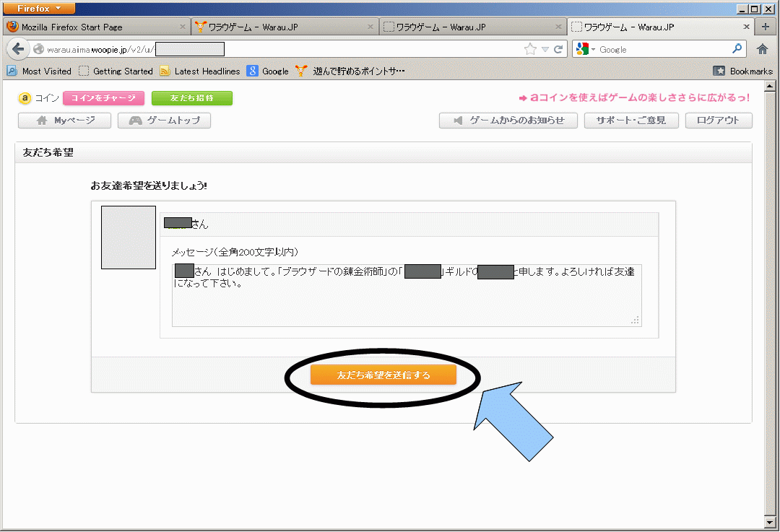Click the user avatar thumbnail placeholder
Screen dimensions: 780x532
click(x=129, y=237)
